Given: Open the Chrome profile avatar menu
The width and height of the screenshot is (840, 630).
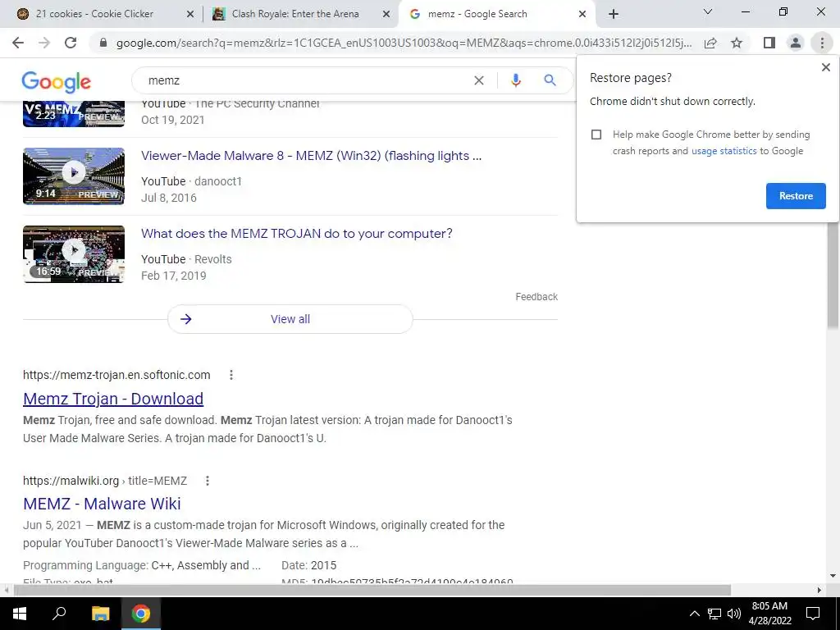Looking at the screenshot, I should click(x=796, y=43).
